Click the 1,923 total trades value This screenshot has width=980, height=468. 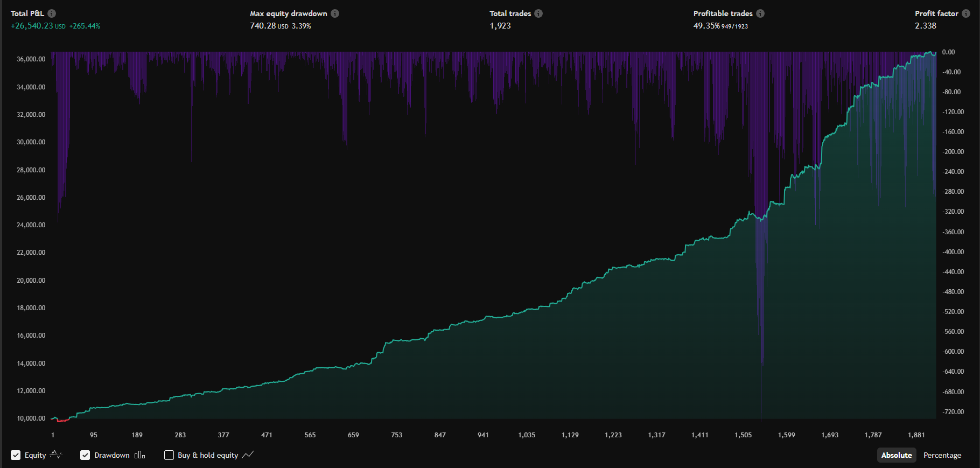tap(500, 26)
